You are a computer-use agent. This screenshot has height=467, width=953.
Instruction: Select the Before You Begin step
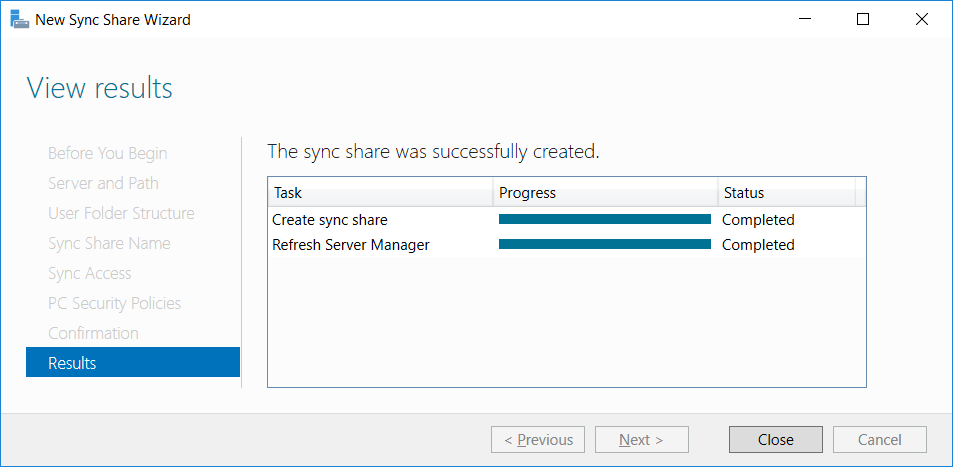[108, 153]
